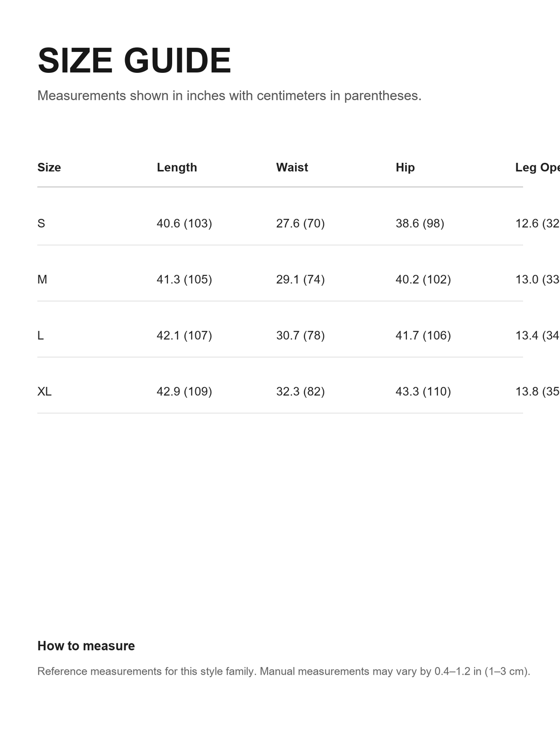Click the XL waist value 32.3 (82)
The image size is (560, 747).
pyautogui.click(x=301, y=391)
